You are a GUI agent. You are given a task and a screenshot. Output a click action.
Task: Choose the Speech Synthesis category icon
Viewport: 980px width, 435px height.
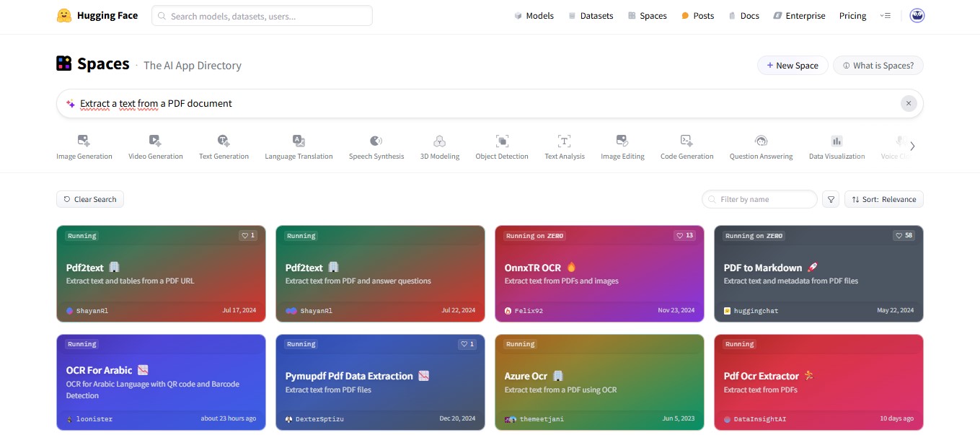376,141
